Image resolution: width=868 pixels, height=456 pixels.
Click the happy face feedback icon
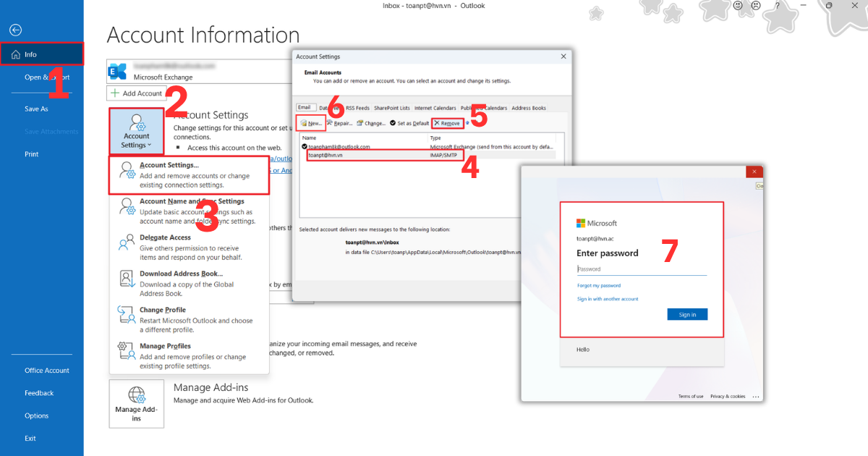pyautogui.click(x=738, y=6)
